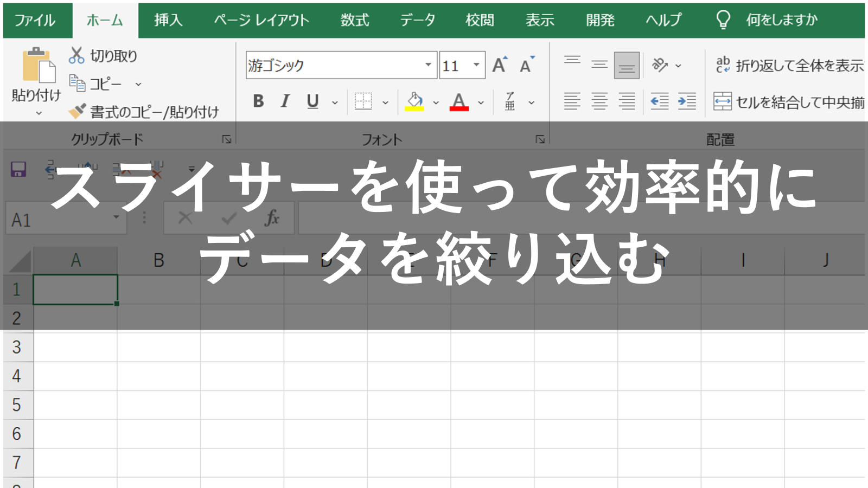Screen dimensions: 868x488
Task: Select row 5 header
Action: (17, 405)
